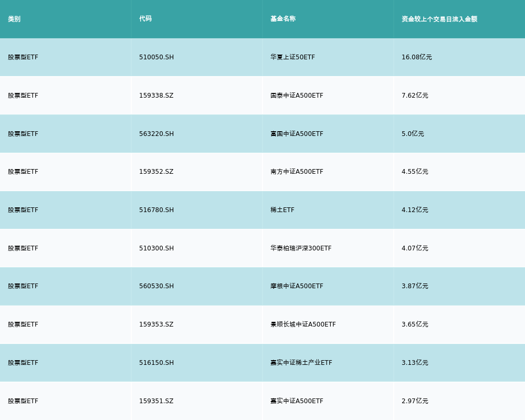525x420 pixels.
Task: Click the 资金较上个交易日流入金额 column header
Action: 439,19
